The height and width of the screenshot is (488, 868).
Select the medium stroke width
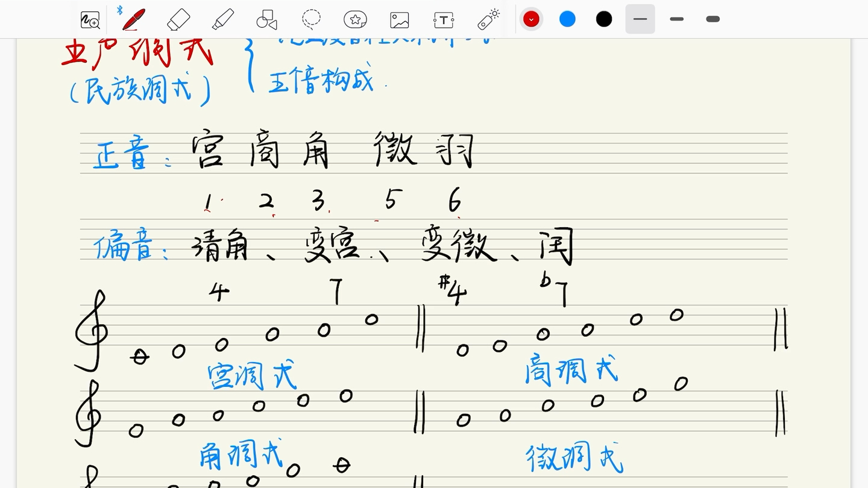pyautogui.click(x=677, y=19)
